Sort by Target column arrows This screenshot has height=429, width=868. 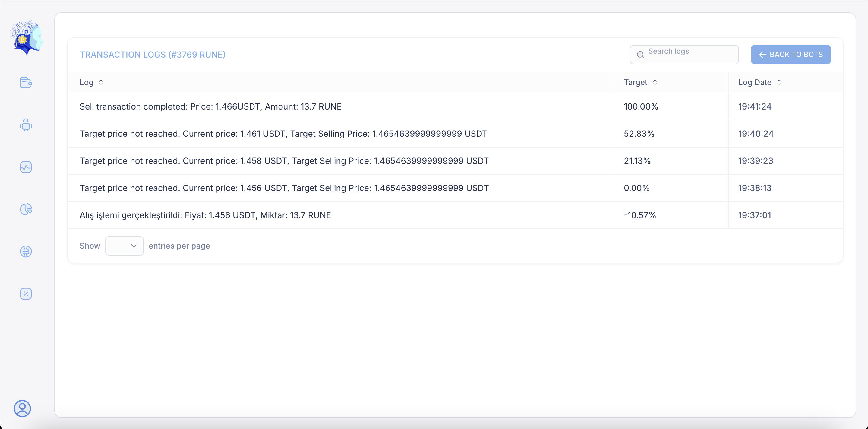click(655, 82)
